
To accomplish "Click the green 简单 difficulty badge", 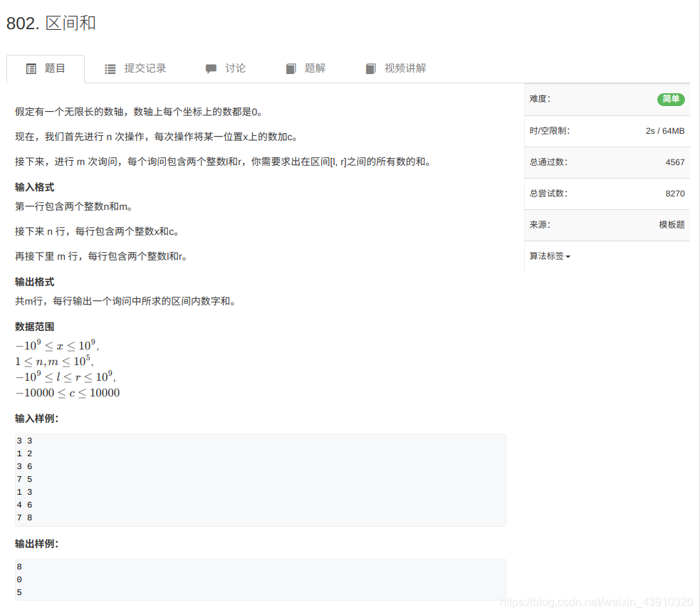I will [670, 100].
